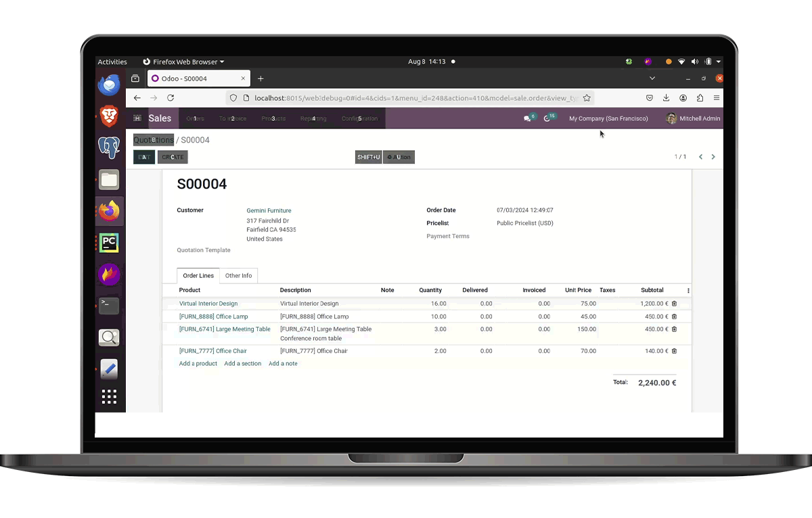812x518 pixels.
Task: Open the system status menu arrow
Action: point(718,62)
